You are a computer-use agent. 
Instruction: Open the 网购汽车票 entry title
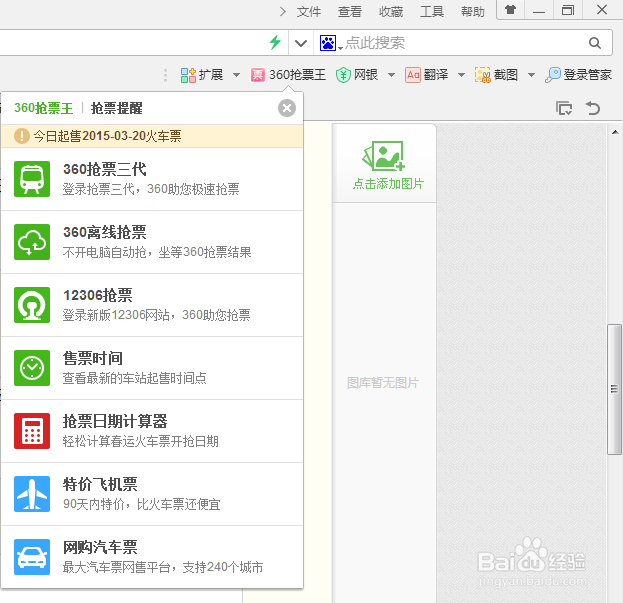[x=100, y=547]
